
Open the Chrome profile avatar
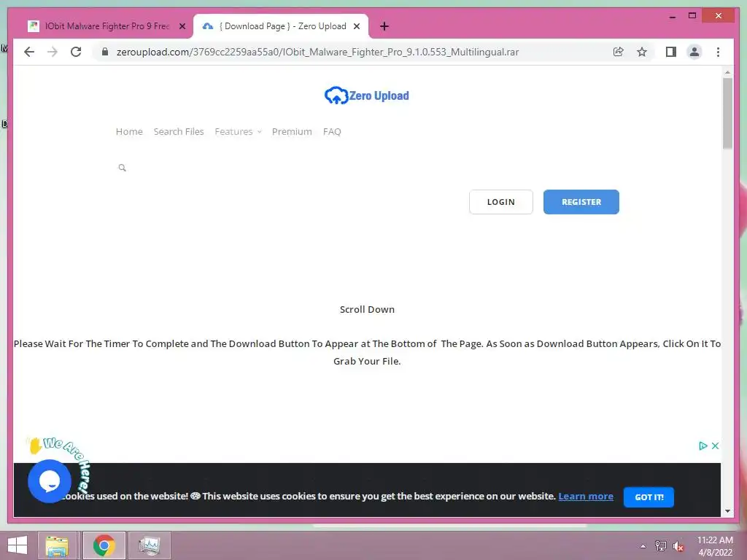pos(694,52)
